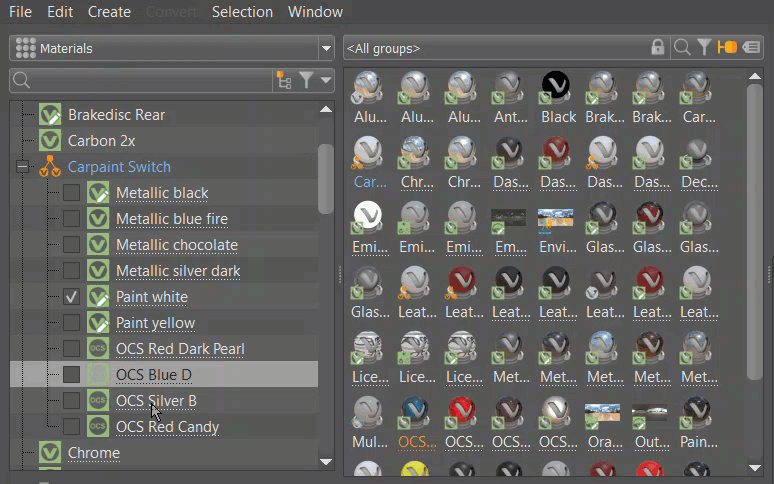The width and height of the screenshot is (774, 484).
Task: Open the Edit menu
Action: click(60, 12)
